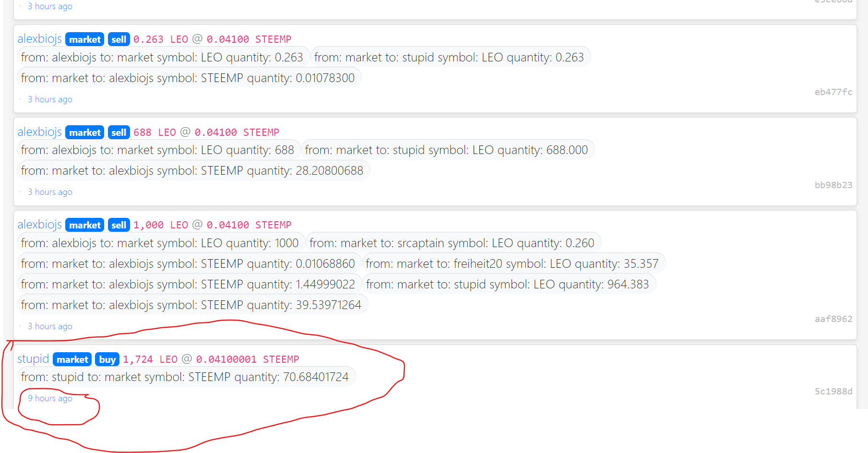Open transaction hash 5c1988d
The height and width of the screenshot is (453, 868).
pyautogui.click(x=833, y=391)
